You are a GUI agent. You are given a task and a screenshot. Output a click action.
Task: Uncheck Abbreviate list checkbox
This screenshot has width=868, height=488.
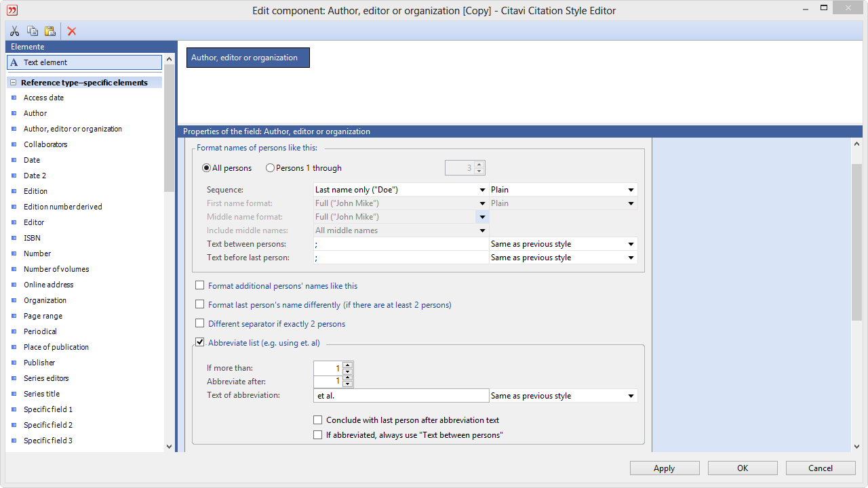pyautogui.click(x=199, y=343)
